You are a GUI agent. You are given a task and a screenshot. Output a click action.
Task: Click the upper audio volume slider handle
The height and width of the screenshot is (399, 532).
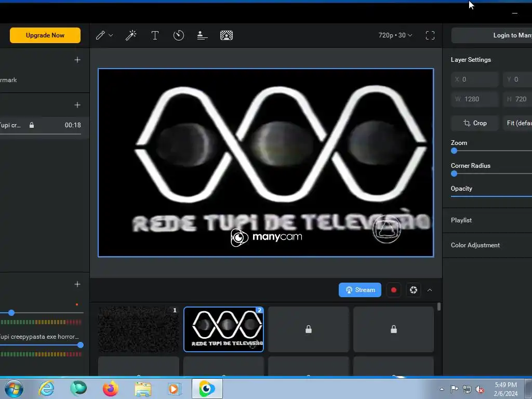(11, 312)
